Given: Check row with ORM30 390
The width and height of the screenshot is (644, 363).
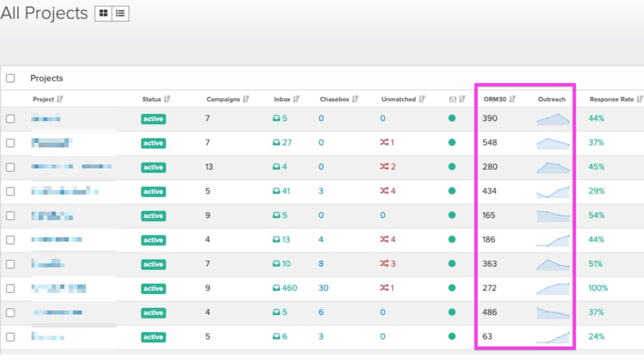Looking at the screenshot, I should (10, 119).
